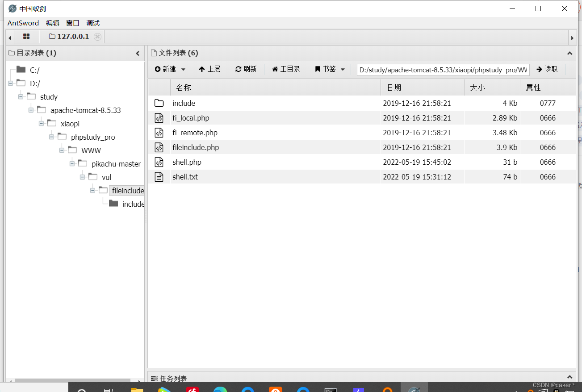Image resolution: width=582 pixels, height=392 pixels.
Task: Click the fi_remote.php file icon
Action: click(159, 133)
